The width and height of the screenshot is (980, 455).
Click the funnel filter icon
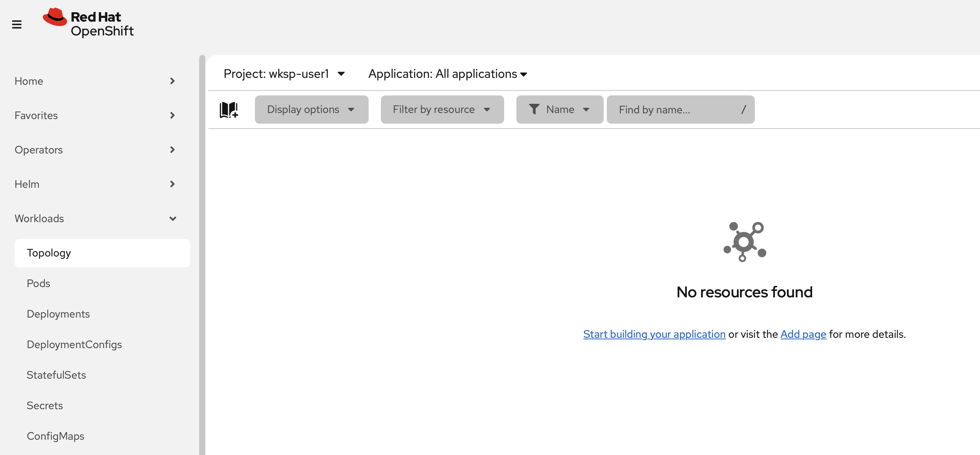(x=534, y=110)
